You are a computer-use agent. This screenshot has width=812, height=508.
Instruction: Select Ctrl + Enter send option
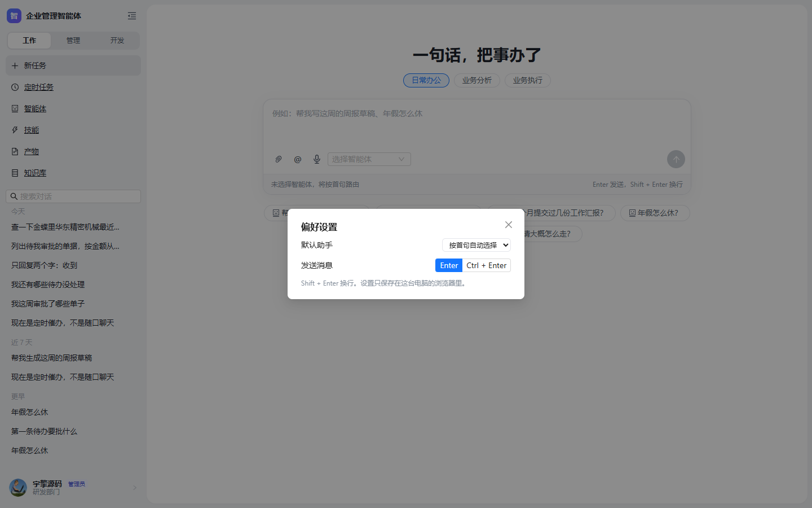click(487, 265)
